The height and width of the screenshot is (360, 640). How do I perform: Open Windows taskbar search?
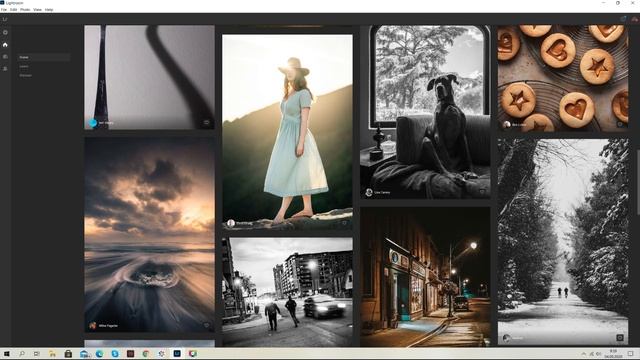click(22, 354)
